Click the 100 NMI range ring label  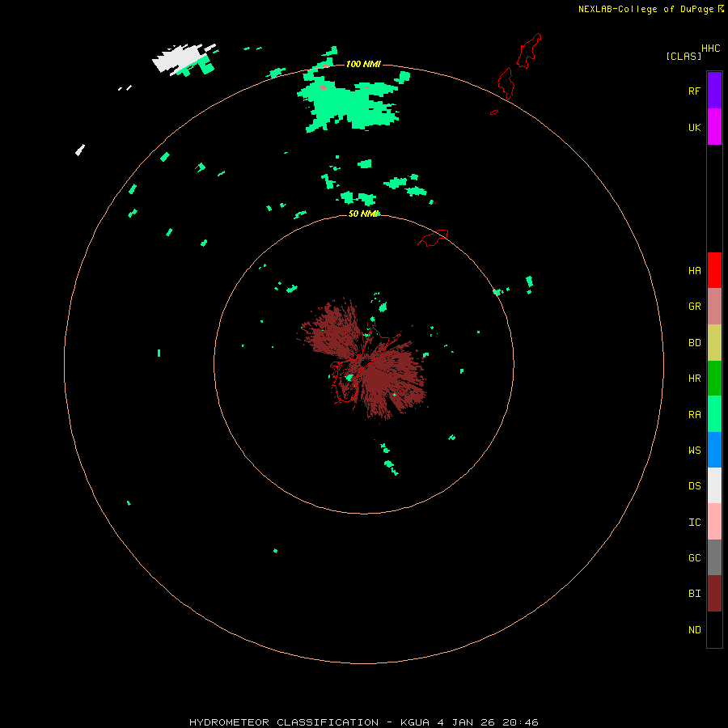pyautogui.click(x=363, y=64)
